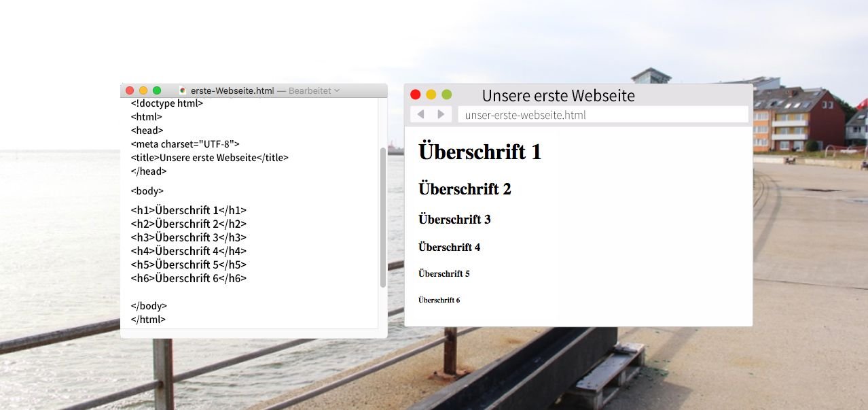Minimize the text editor window
The image size is (868, 410).
143,90
